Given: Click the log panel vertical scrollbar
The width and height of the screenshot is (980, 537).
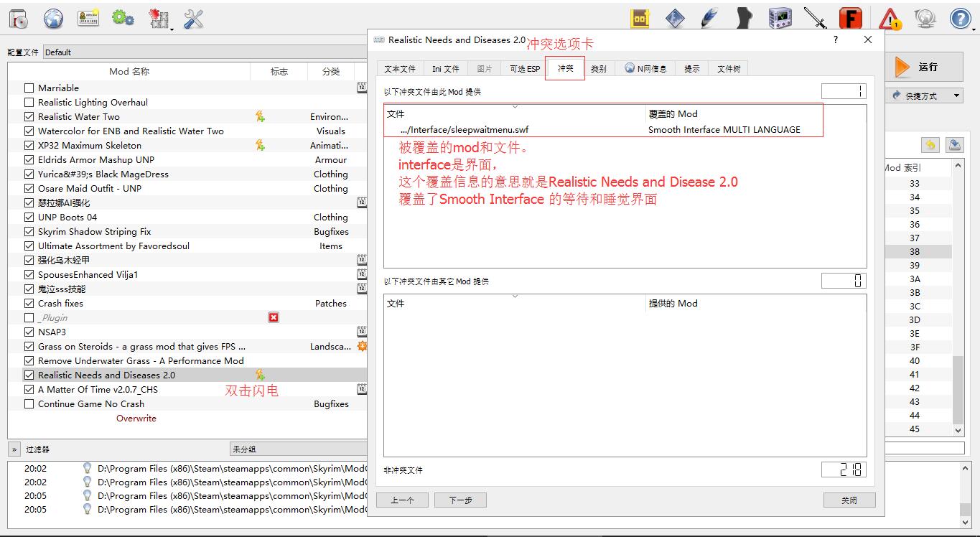Looking at the screenshot, I should [x=965, y=495].
